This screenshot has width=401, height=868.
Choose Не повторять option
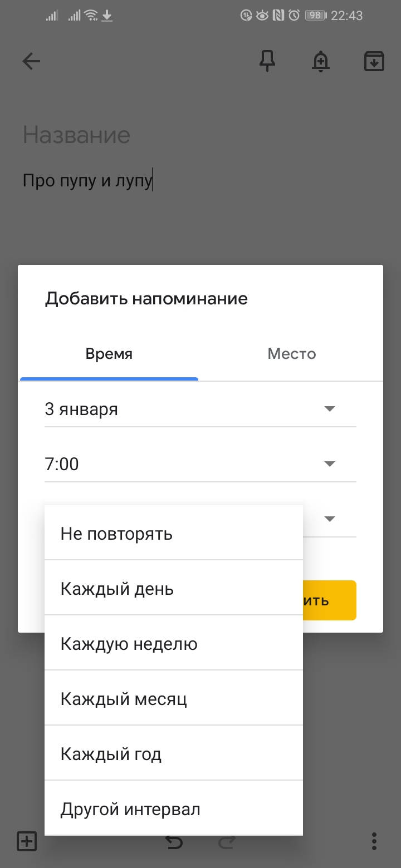(x=174, y=533)
